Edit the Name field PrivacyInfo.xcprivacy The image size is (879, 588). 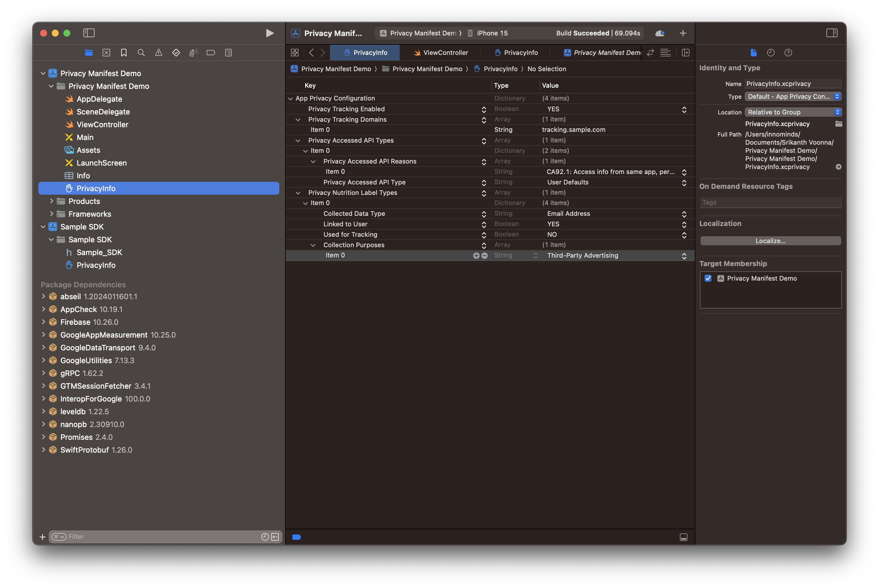(x=793, y=84)
